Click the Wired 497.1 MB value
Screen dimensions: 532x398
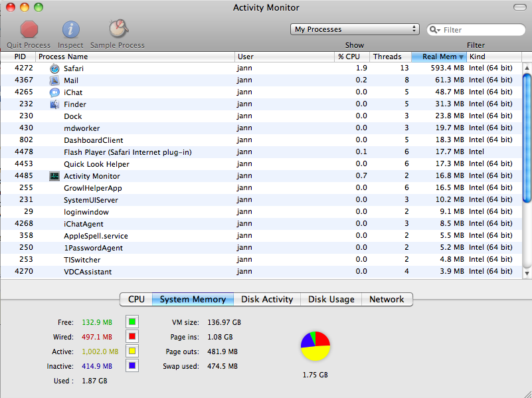[97, 337]
